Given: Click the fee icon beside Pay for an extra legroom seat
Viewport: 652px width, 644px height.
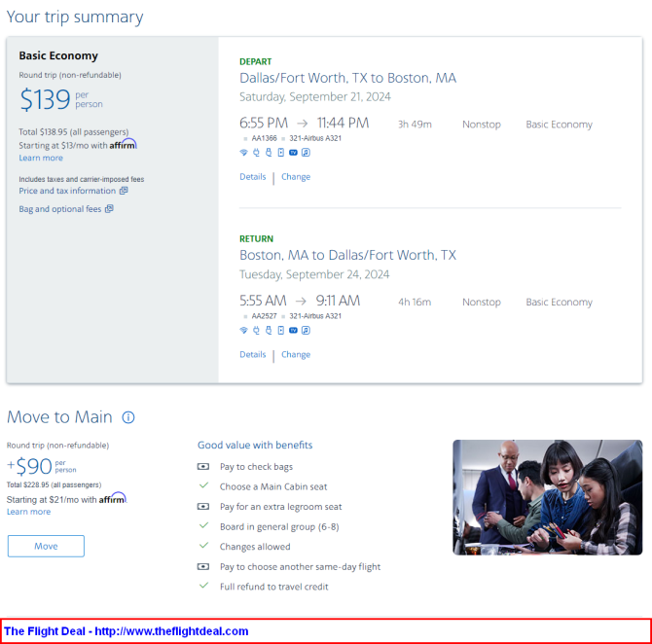Looking at the screenshot, I should coord(203,507).
